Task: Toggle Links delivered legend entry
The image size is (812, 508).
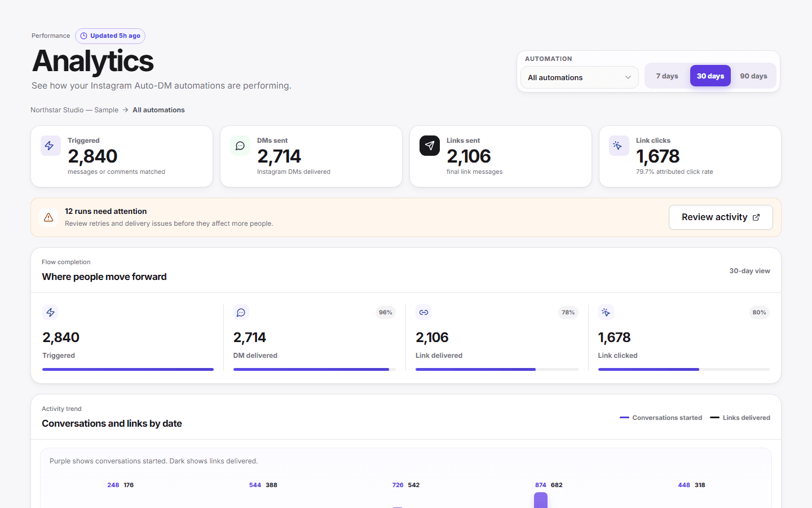Action: pos(740,418)
